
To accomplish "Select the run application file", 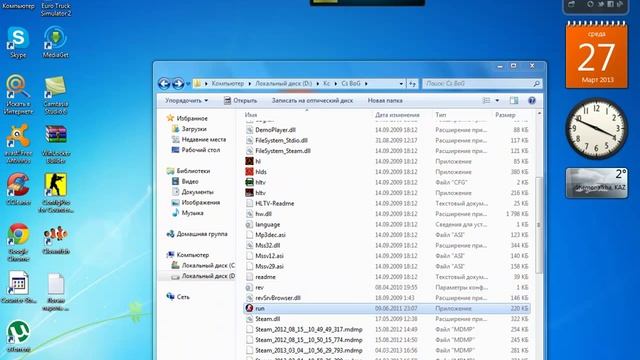I will pyautogui.click(x=387, y=308).
